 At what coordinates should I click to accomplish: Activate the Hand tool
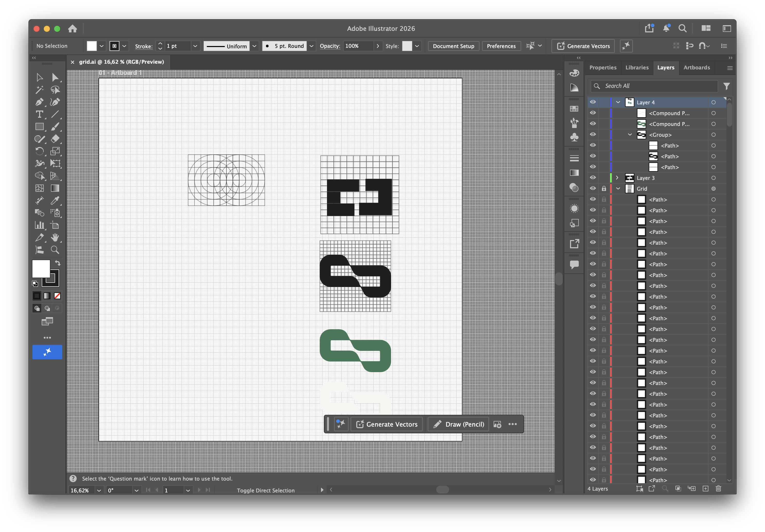coord(55,237)
